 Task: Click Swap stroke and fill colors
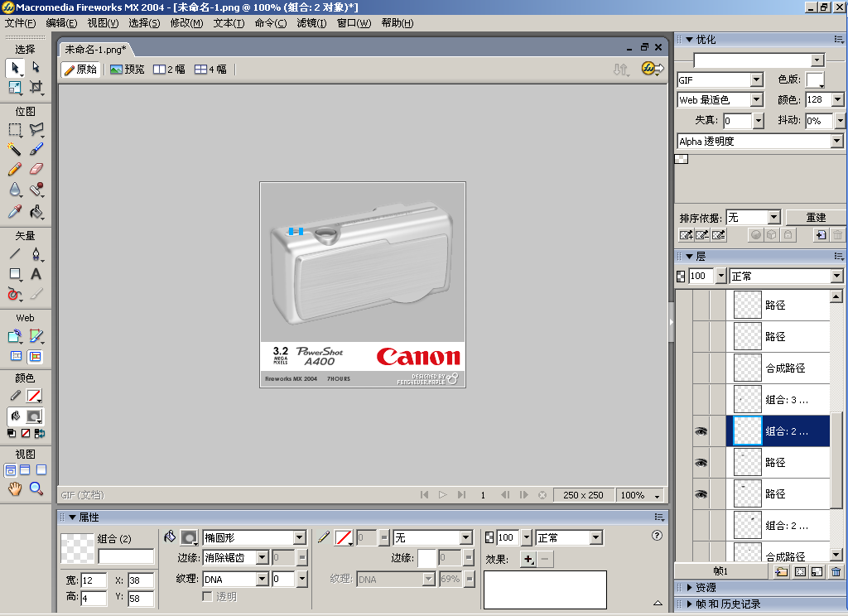click(40, 433)
